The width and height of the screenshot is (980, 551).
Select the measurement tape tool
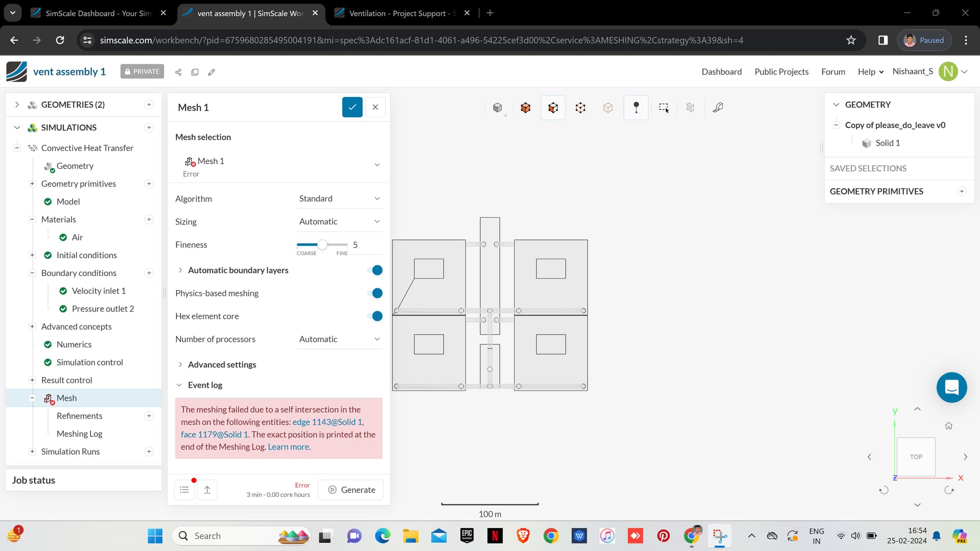(718, 108)
